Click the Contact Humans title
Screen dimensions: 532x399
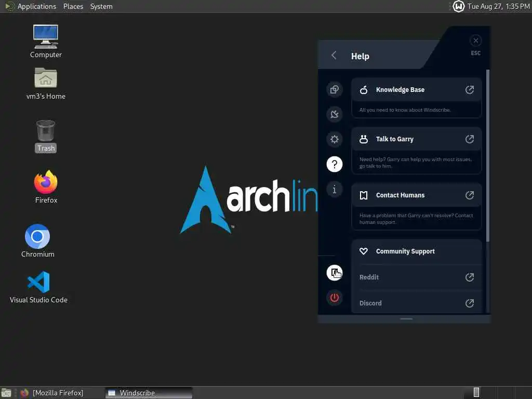pos(400,195)
